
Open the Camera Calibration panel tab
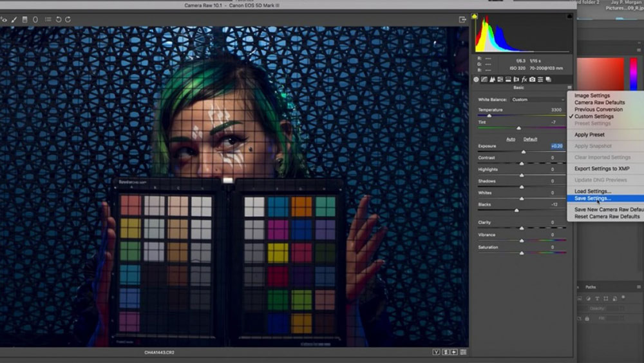pyautogui.click(x=532, y=79)
